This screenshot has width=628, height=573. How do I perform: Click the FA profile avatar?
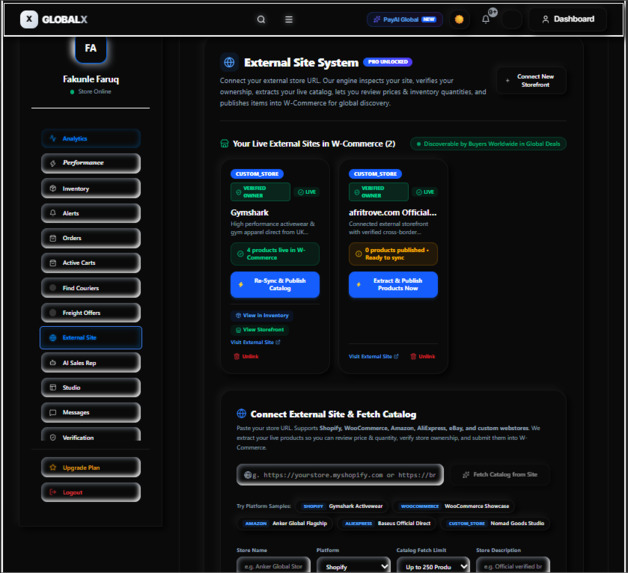[91, 49]
